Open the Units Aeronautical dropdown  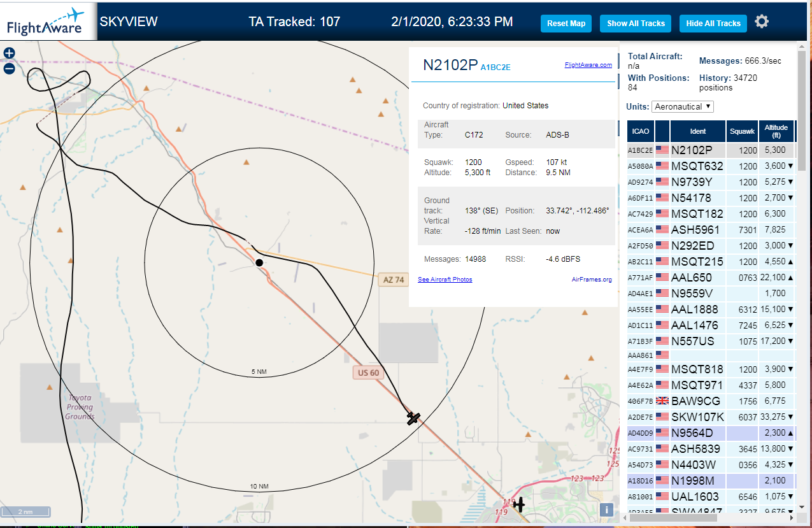tap(683, 106)
